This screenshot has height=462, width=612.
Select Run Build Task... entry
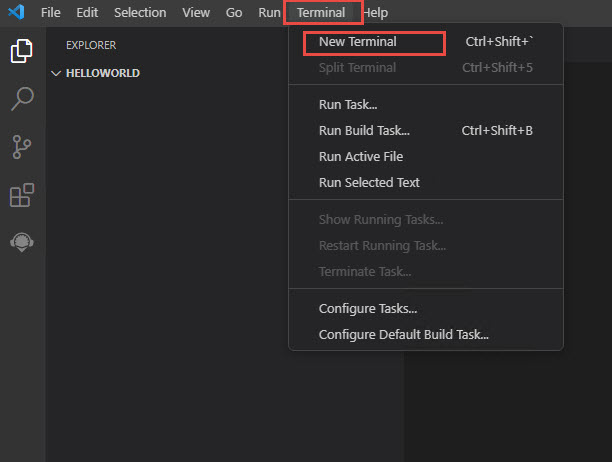pyautogui.click(x=426, y=131)
